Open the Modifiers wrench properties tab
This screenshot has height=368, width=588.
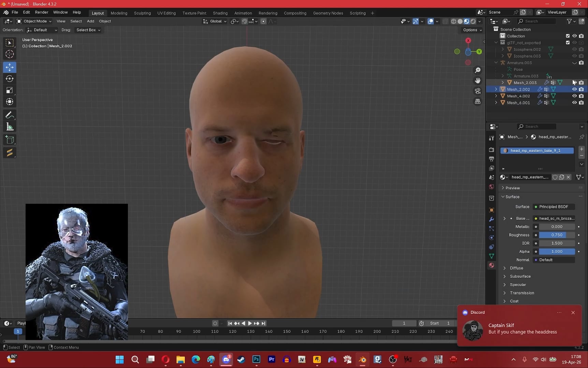point(491,219)
